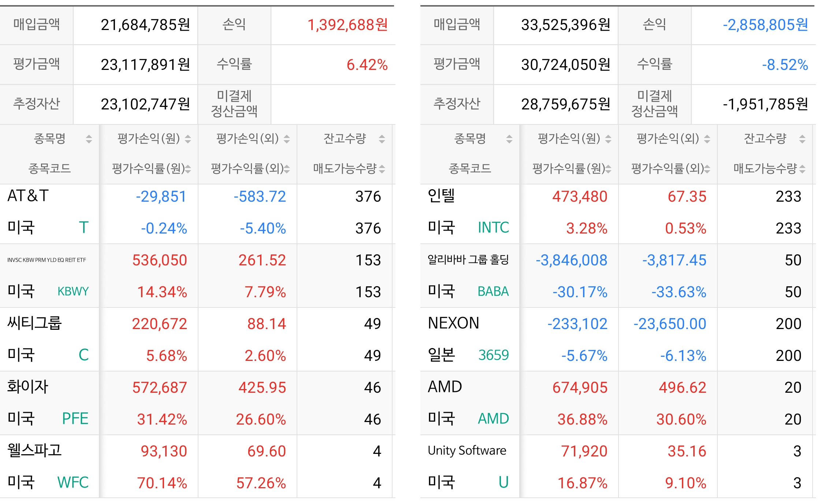
Task: Click NEXON foreign loss -23,650.00
Action: [670, 324]
